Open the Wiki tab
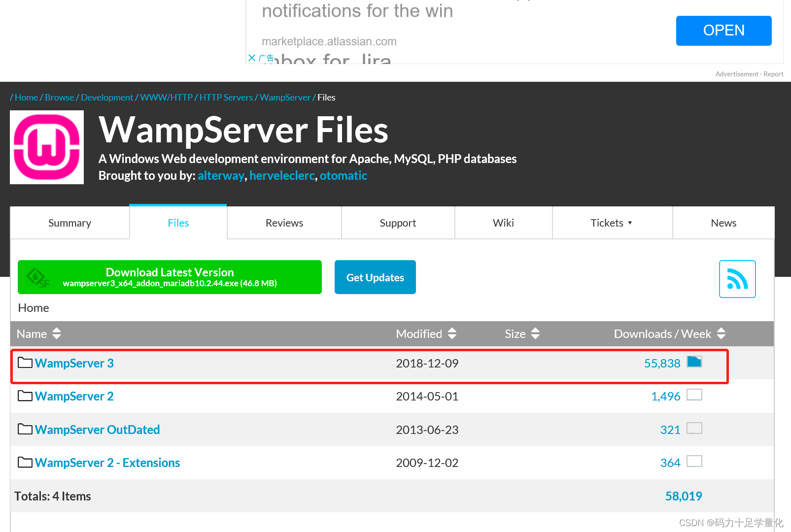The image size is (791, 532). click(x=503, y=223)
